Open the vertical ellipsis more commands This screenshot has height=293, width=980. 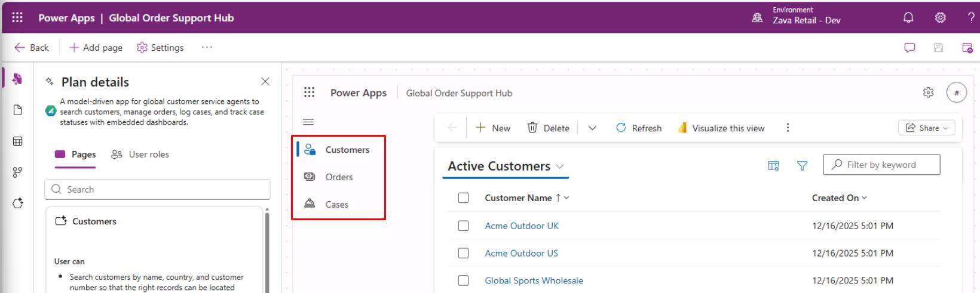coord(788,128)
